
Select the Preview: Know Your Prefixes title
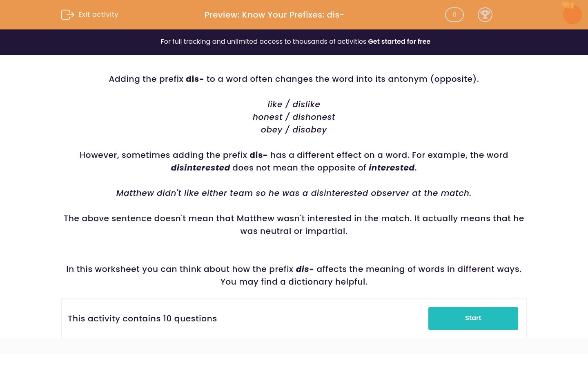pos(274,15)
